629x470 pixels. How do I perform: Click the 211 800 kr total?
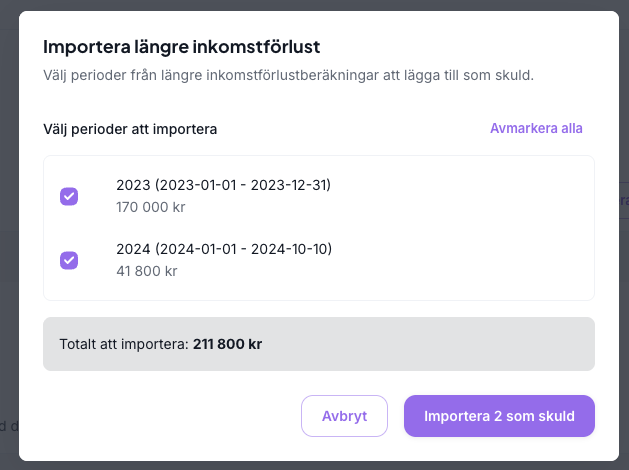tap(228, 344)
